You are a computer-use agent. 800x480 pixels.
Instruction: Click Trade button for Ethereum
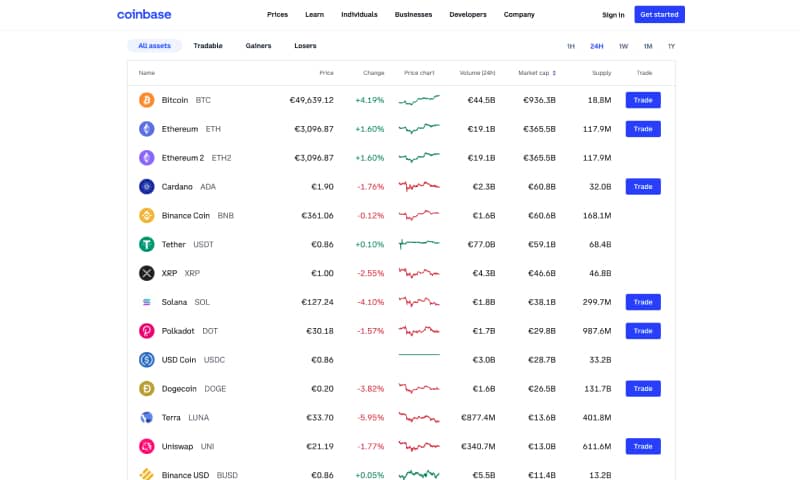(643, 129)
